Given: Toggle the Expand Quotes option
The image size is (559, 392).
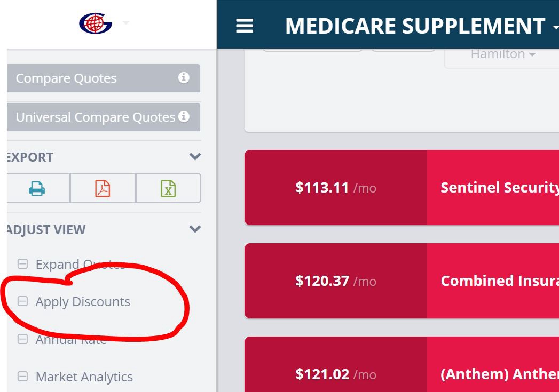Looking at the screenshot, I should coord(22,264).
